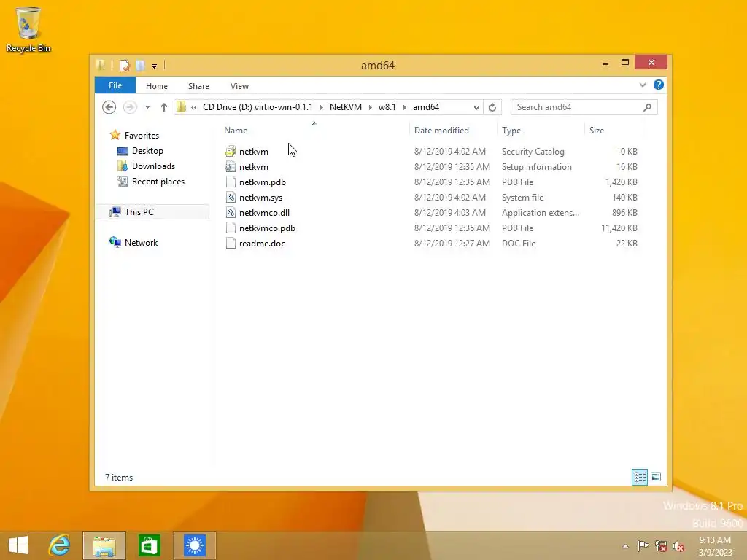
Task: Open the address bar previous locations dropdown
Action: [x=476, y=108]
